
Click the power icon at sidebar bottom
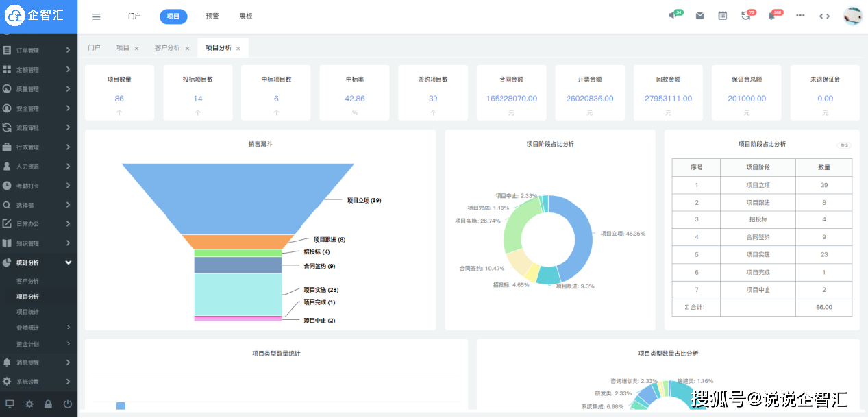[68, 404]
